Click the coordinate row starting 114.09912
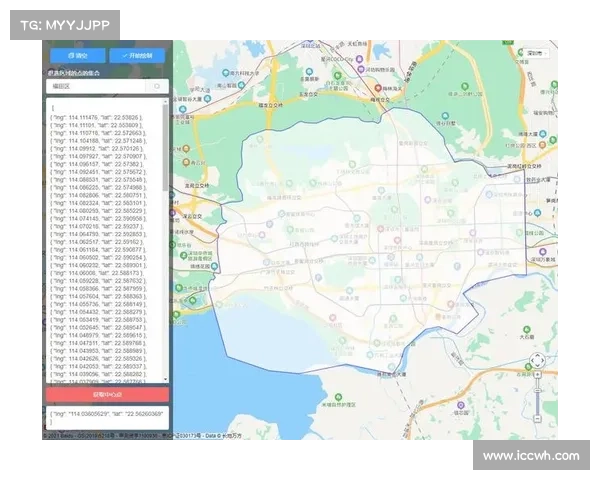Screen dimensions: 600x480 tap(97, 149)
